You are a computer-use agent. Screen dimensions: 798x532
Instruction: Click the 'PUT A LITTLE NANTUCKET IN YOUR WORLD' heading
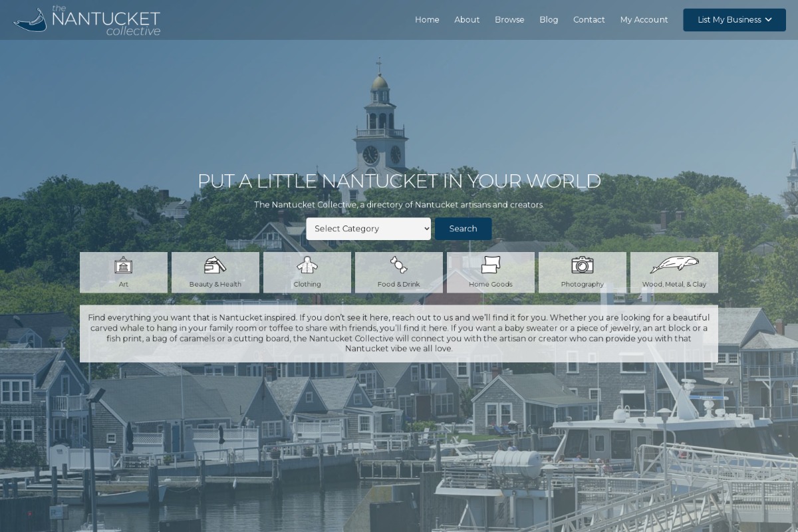tap(399, 181)
